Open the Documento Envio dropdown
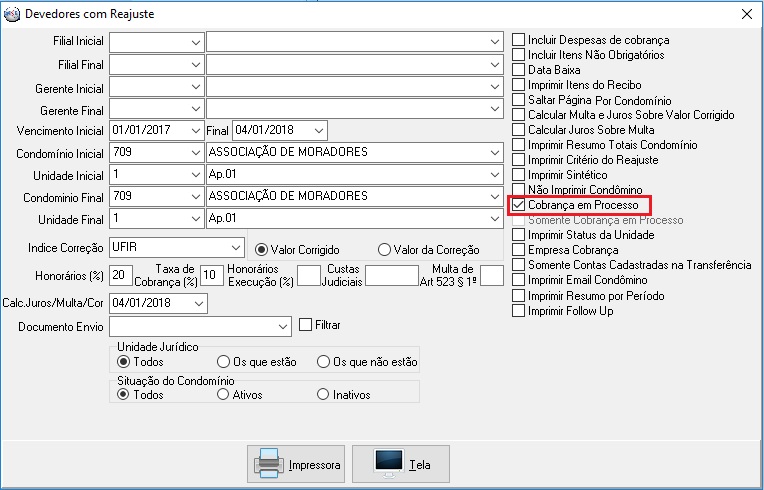Image resolution: width=764 pixels, height=490 pixels. click(282, 327)
